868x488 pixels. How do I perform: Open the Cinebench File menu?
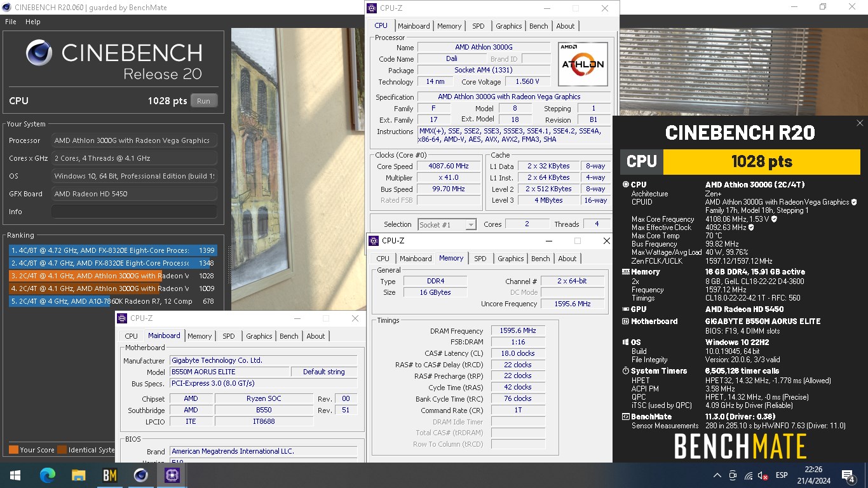click(11, 22)
